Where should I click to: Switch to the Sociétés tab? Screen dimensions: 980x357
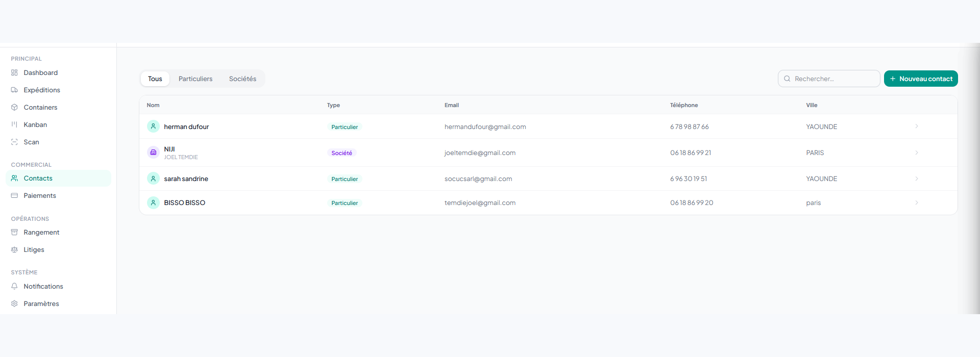243,79
